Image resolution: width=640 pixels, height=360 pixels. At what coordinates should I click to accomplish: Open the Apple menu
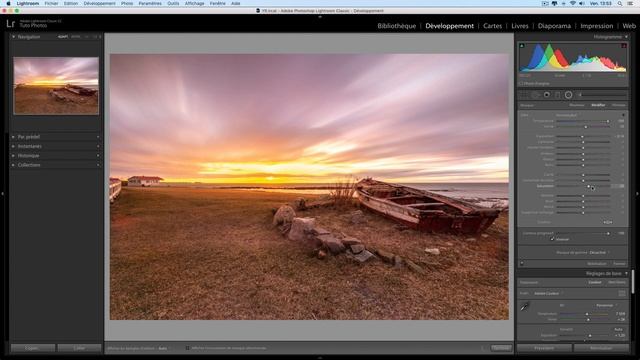(x=8, y=3)
